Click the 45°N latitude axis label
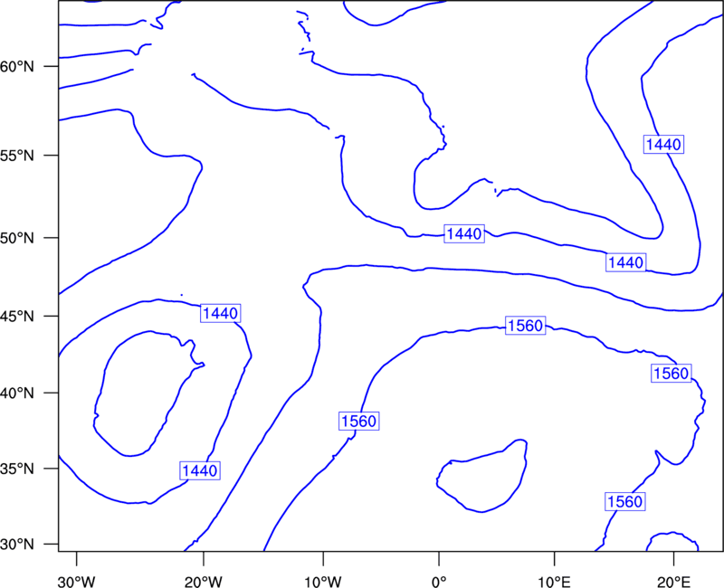The height and width of the screenshot is (588, 724). 17,317
